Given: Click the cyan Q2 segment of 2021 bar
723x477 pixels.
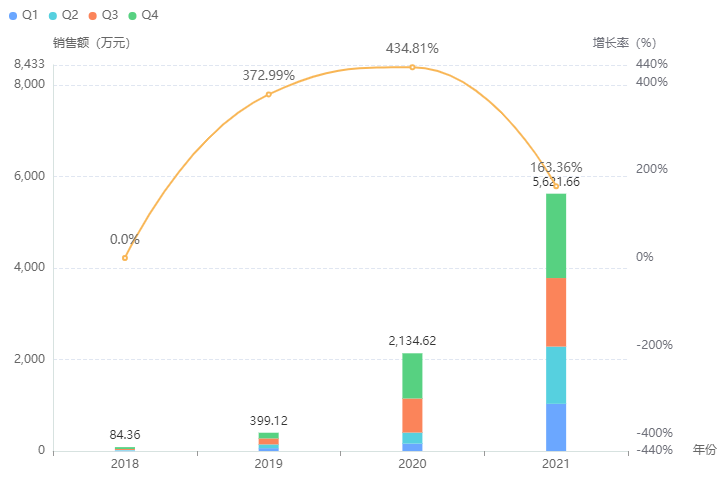Looking at the screenshot, I should click(x=556, y=375).
